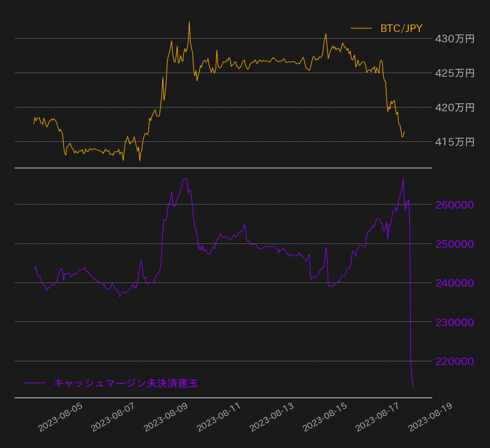Click the highest peak on the BTC/JPY chart
490x448 pixels.
tap(190, 21)
